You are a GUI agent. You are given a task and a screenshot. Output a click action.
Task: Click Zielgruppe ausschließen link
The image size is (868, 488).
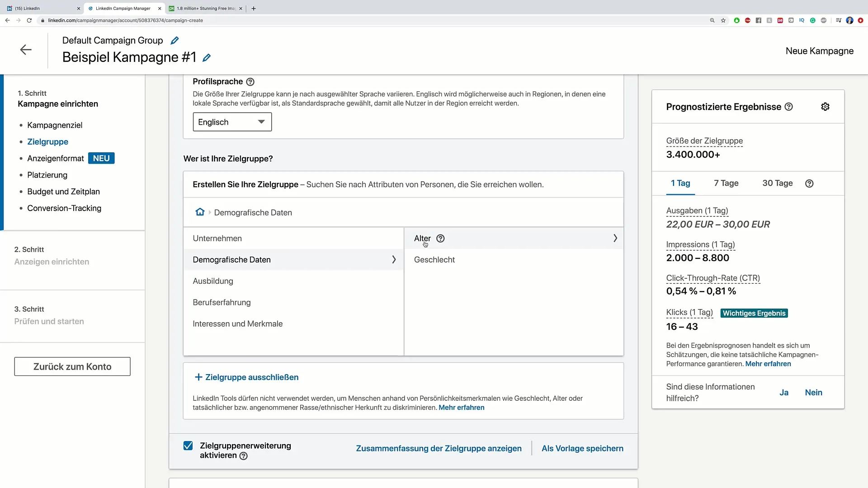coord(252,377)
